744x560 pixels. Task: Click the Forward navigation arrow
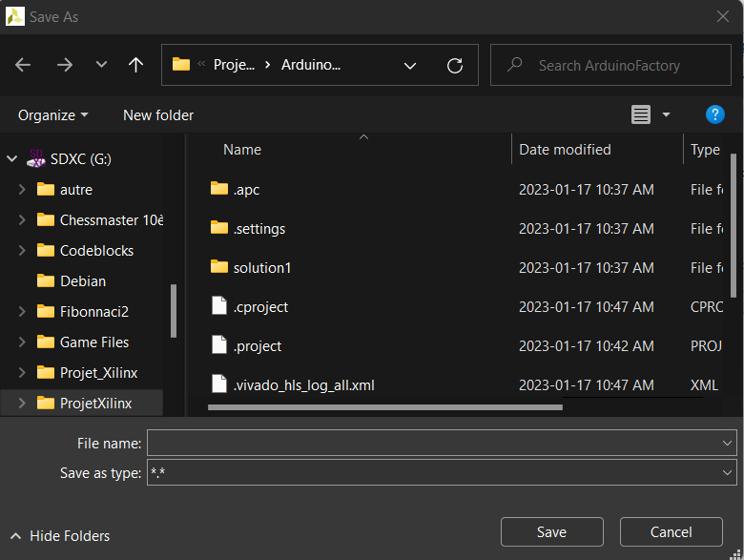pyautogui.click(x=64, y=65)
